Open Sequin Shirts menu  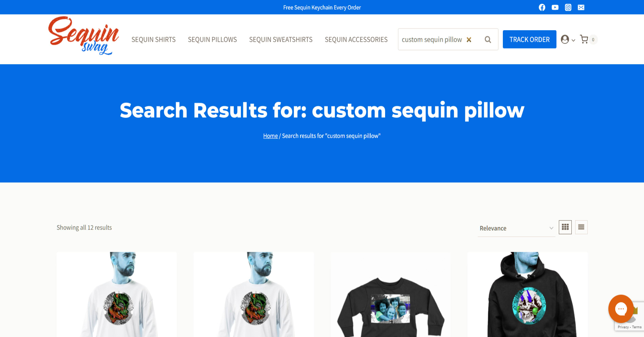153,40
